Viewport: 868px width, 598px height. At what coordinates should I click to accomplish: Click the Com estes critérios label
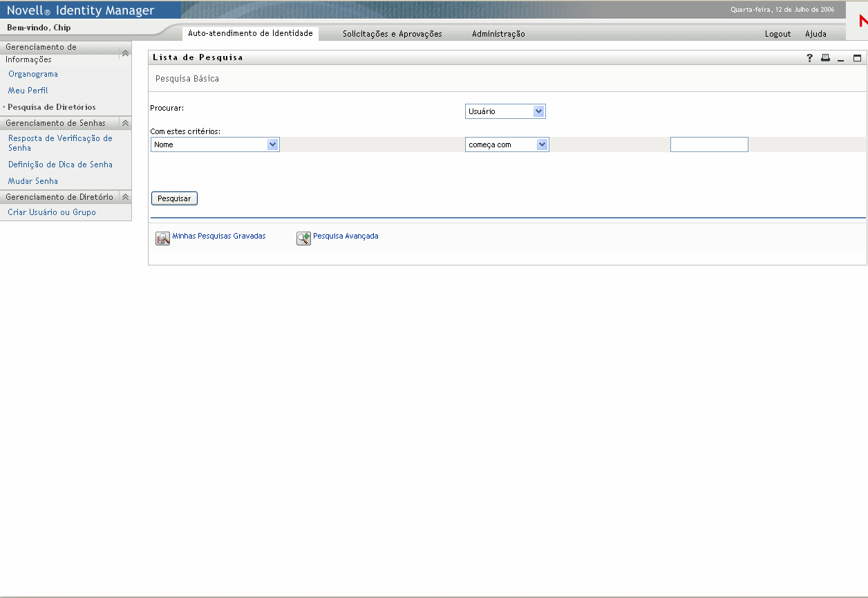click(x=185, y=131)
